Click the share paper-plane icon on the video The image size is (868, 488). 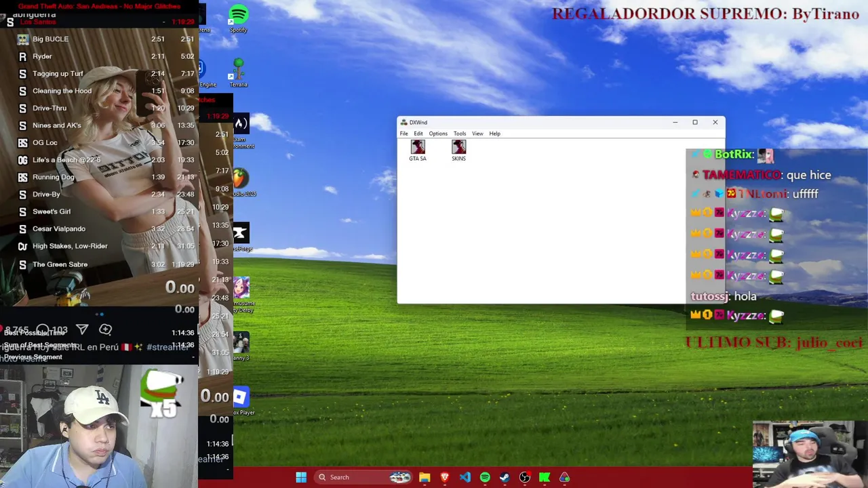pos(82,329)
